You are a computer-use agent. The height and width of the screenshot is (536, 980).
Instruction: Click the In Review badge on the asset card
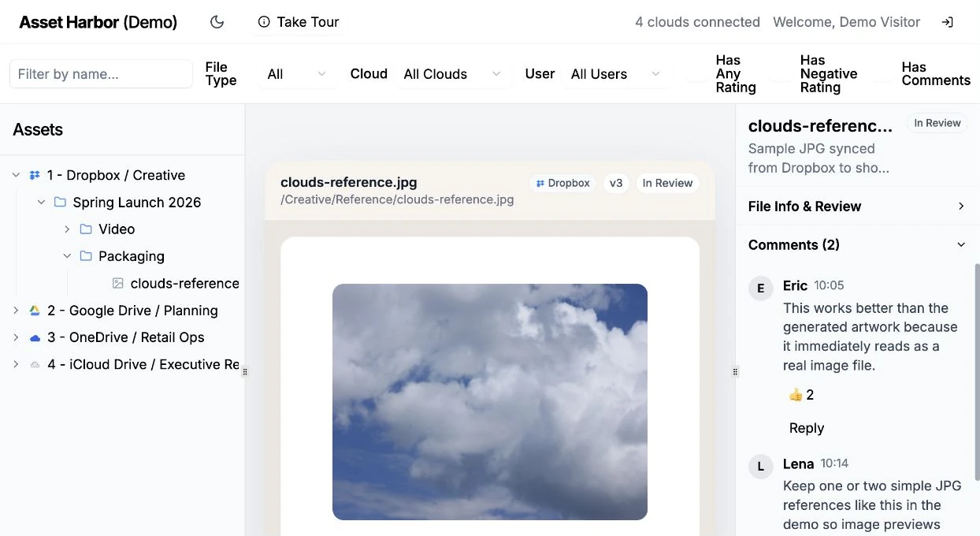point(667,183)
